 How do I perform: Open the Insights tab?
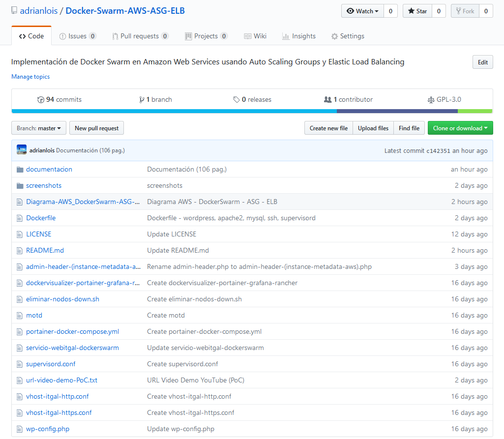[299, 36]
